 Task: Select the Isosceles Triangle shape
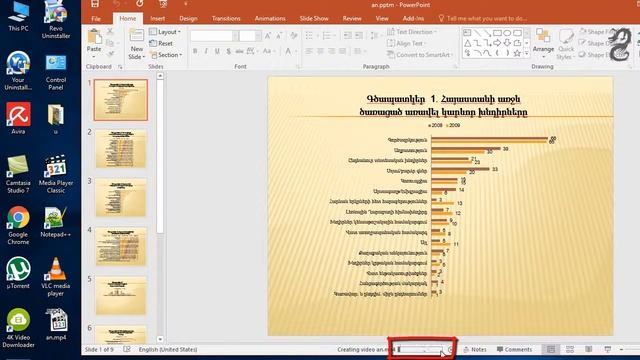pos(467,43)
